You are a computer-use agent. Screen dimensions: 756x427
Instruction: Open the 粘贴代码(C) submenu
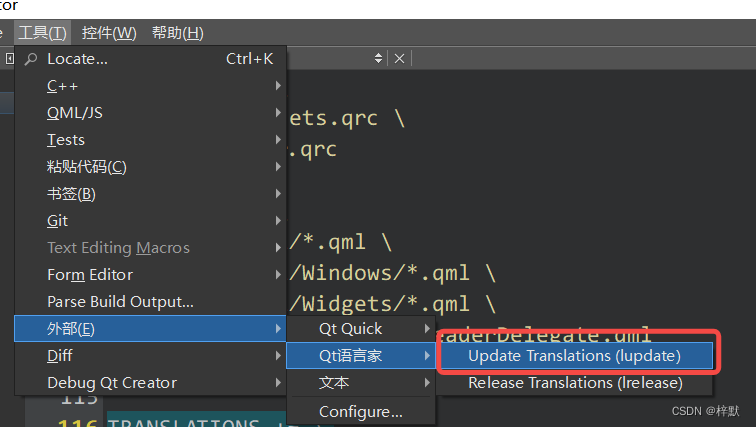(150, 167)
